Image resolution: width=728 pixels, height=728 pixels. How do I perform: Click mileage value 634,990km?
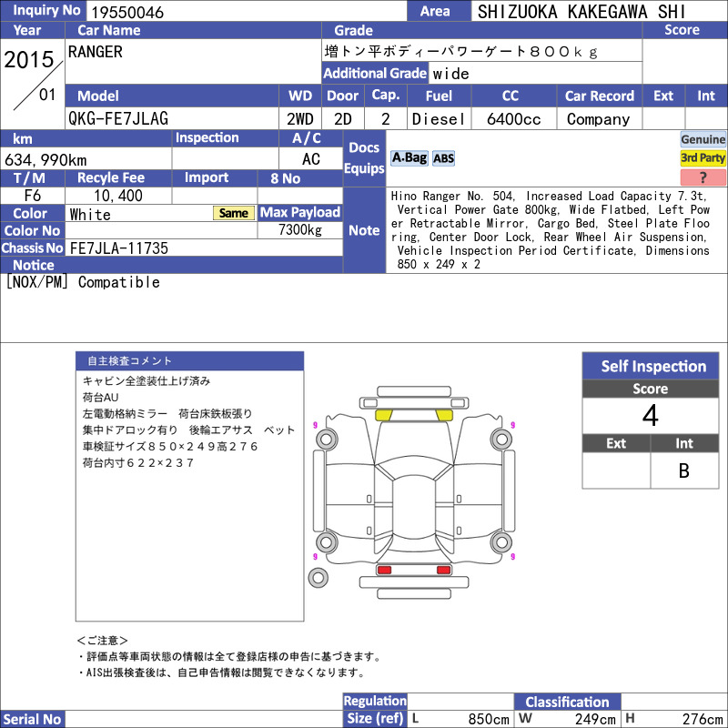[45, 160]
